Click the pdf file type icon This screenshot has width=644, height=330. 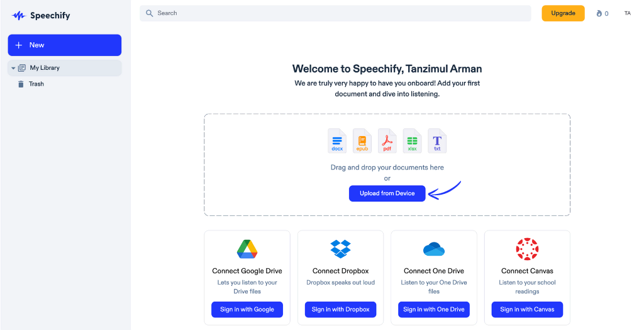(387, 140)
